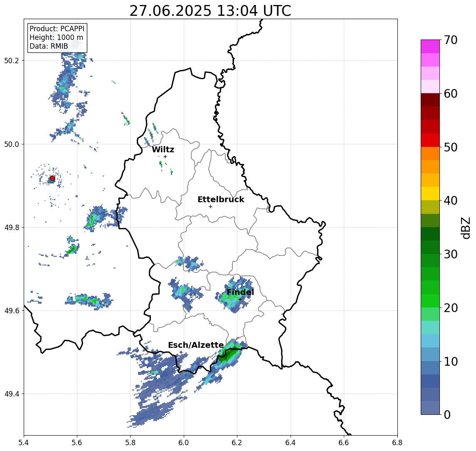This screenshot has height=451, width=476.
Task: Click the longitude tick label 6.8
Action: point(397,443)
